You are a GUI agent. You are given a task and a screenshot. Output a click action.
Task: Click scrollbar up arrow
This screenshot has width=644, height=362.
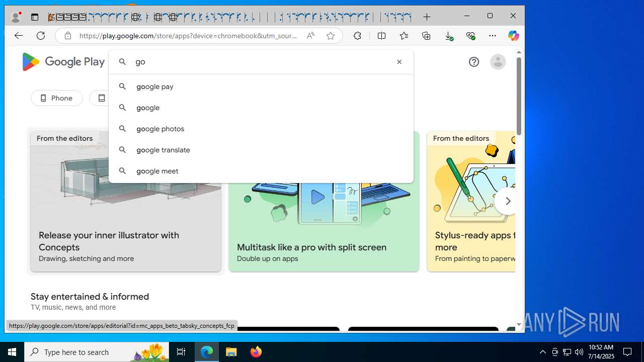(x=519, y=52)
